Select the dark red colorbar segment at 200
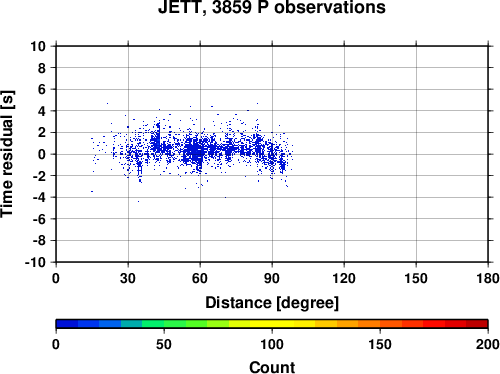The height and width of the screenshot is (374, 500). tap(477, 324)
